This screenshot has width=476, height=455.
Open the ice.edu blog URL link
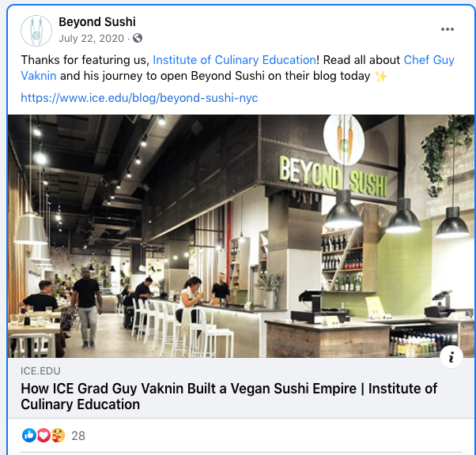[139, 98]
